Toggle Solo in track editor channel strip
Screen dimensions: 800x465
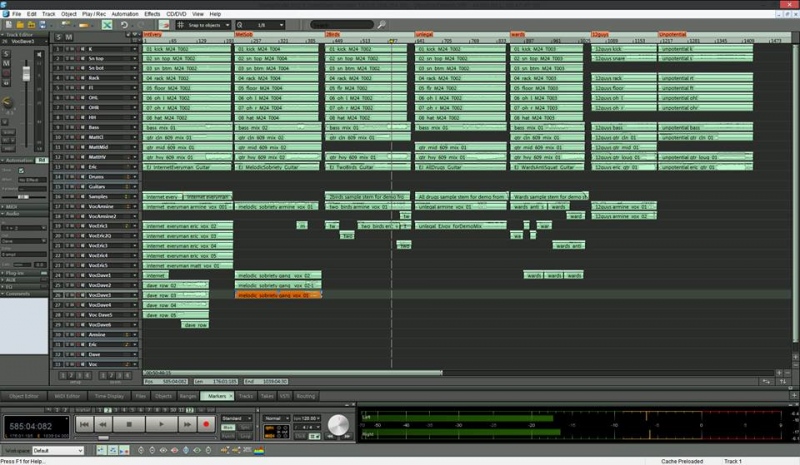click(x=6, y=54)
